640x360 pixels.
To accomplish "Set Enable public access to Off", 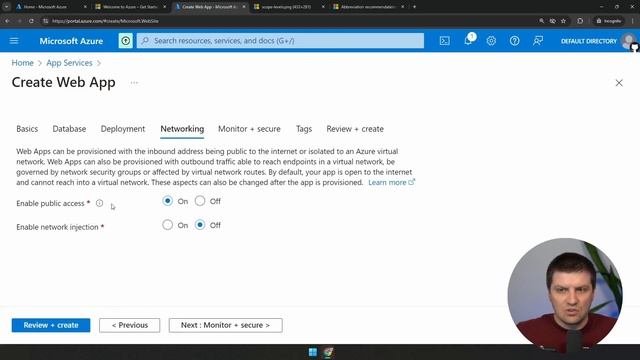I will pos(200,201).
